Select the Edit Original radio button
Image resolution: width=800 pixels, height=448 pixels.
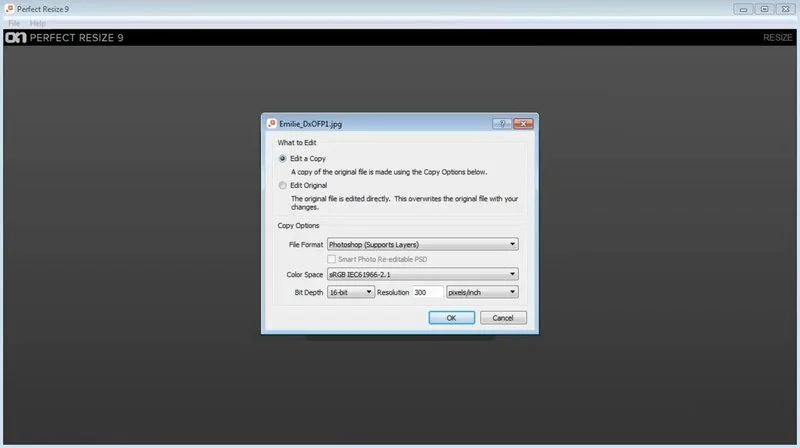click(x=282, y=186)
